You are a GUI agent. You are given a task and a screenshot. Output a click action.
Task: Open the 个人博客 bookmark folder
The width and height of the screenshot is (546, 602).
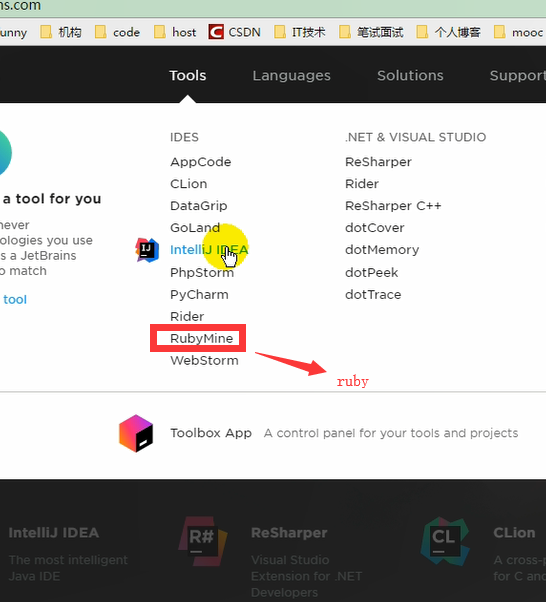click(448, 32)
